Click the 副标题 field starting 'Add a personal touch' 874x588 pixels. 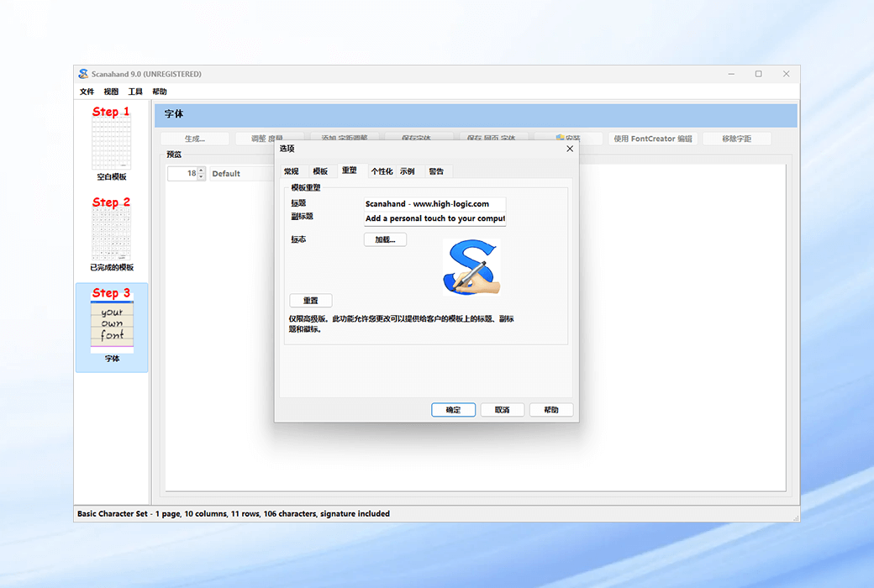pyautogui.click(x=434, y=218)
